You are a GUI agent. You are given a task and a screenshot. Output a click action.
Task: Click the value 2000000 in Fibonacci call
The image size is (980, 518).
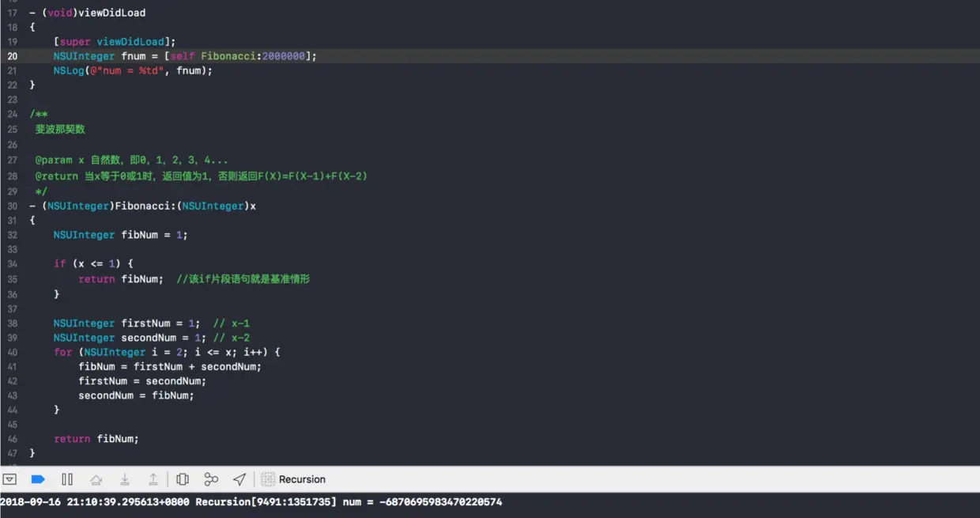[x=283, y=56]
